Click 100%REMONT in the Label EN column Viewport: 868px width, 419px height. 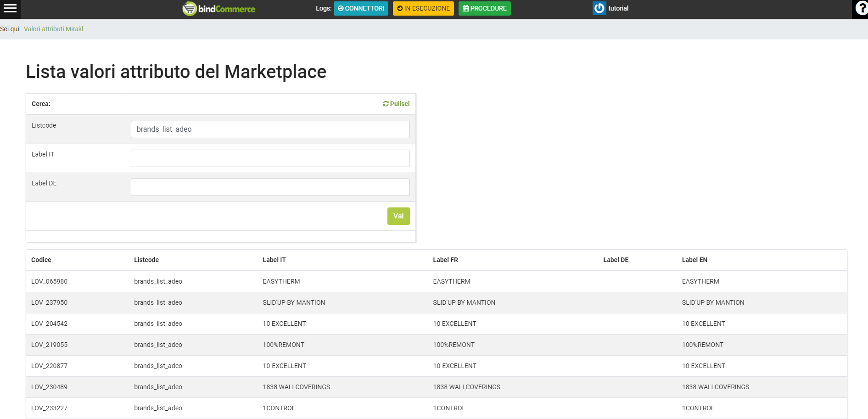click(x=702, y=345)
